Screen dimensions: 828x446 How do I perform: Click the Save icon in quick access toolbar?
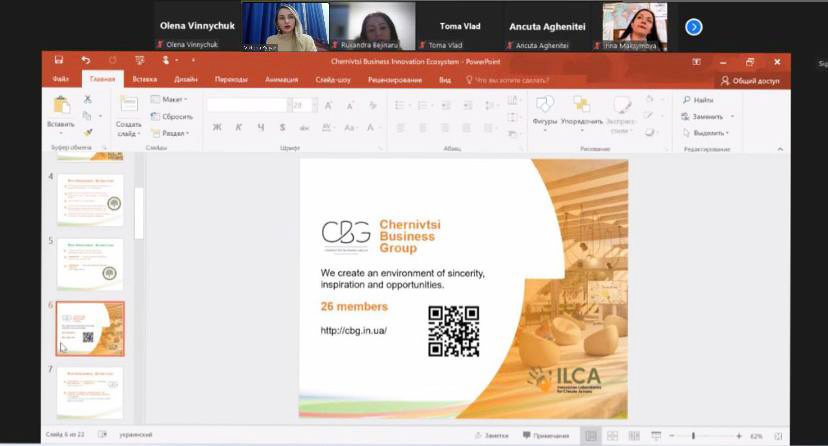(x=59, y=60)
